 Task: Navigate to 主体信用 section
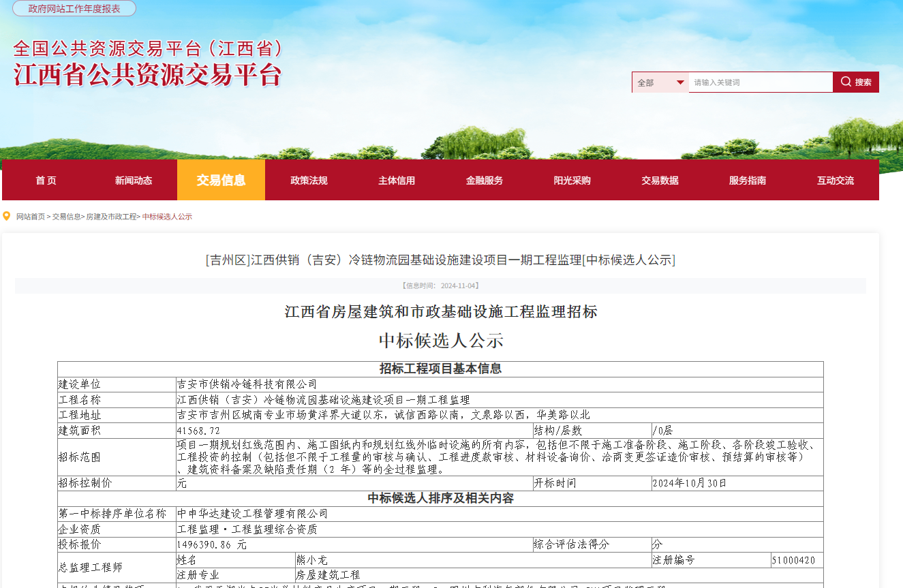pos(397,181)
